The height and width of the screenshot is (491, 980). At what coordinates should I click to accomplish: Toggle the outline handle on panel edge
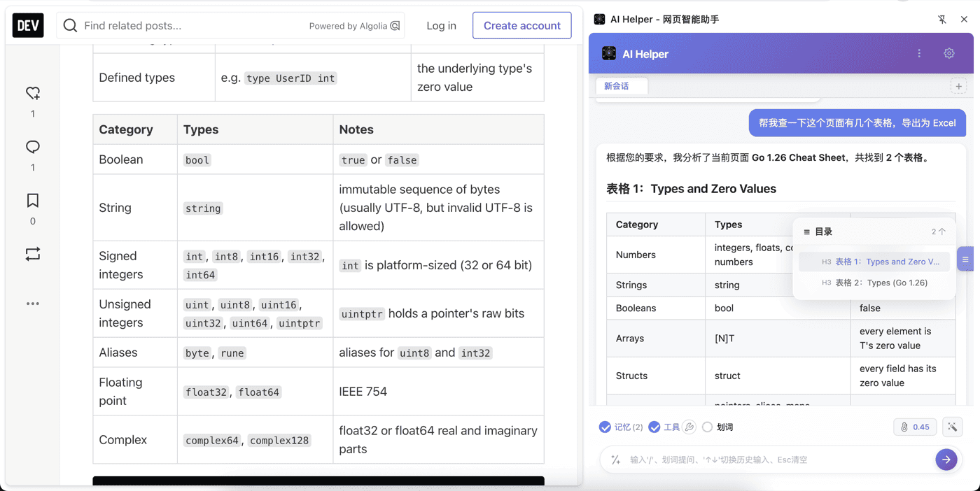(x=965, y=259)
